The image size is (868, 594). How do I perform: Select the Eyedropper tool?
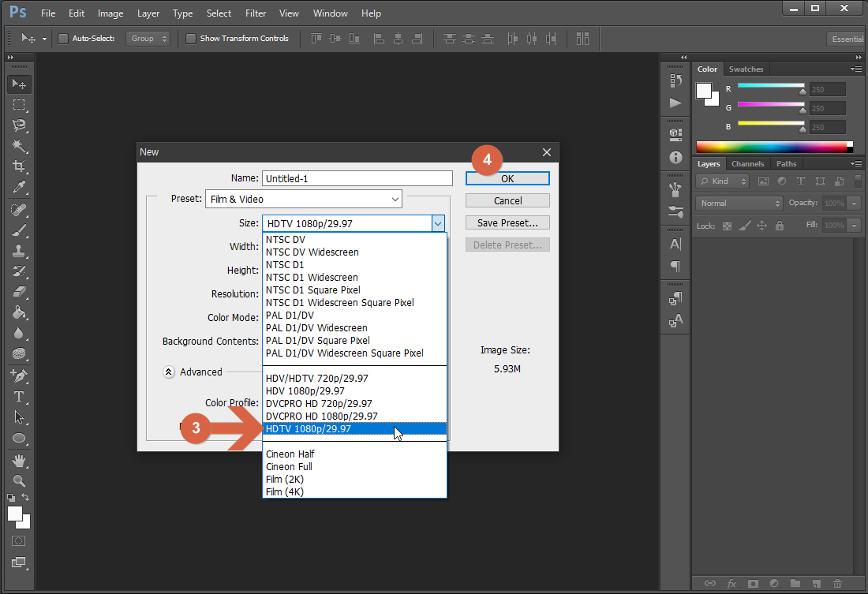[x=20, y=187]
